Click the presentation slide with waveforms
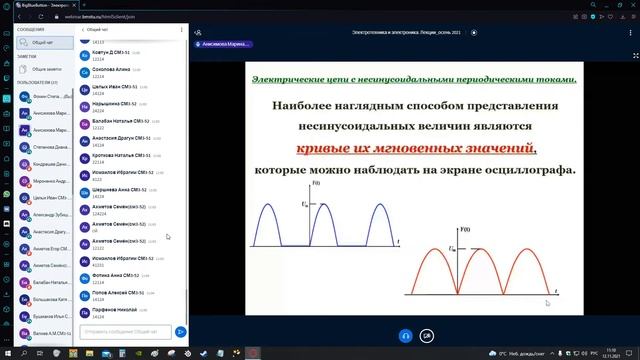 (x=414, y=188)
